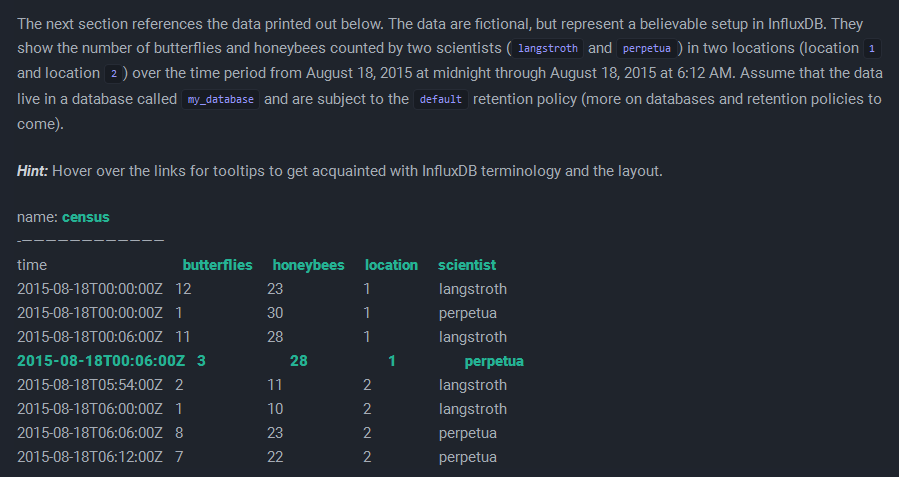This screenshot has width=899, height=477.
Task: Click butterflies value 8
Action: pyautogui.click(x=179, y=433)
